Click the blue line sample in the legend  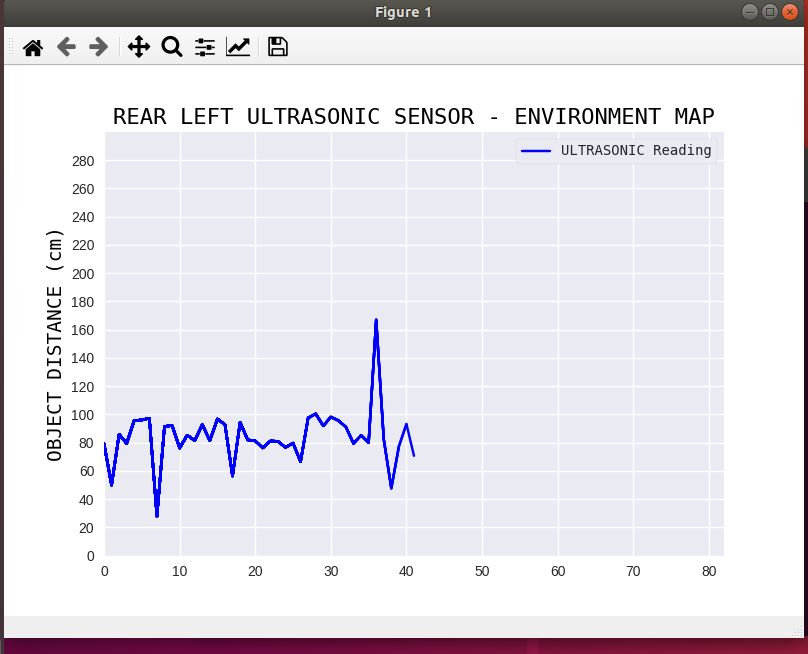[x=536, y=151]
